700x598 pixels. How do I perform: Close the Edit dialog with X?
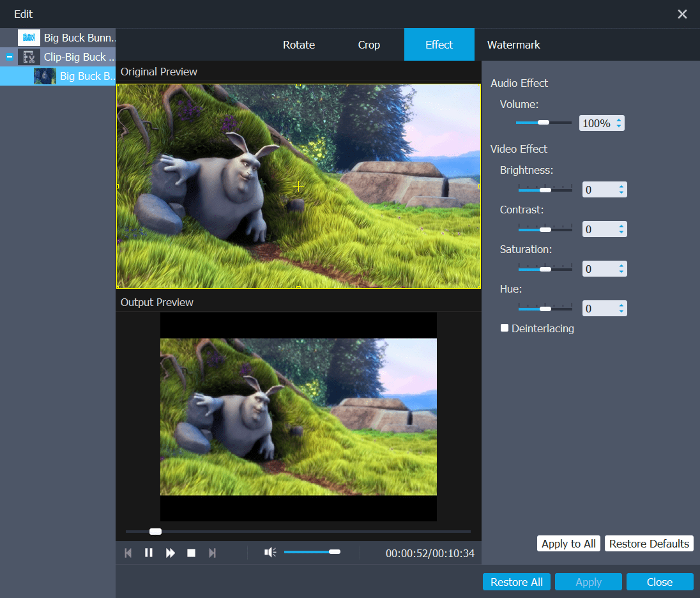click(x=682, y=14)
